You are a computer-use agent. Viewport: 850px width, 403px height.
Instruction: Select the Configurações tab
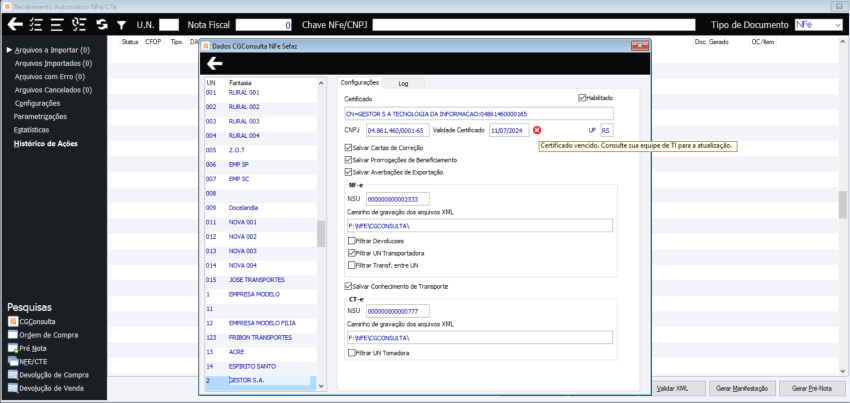click(x=359, y=83)
